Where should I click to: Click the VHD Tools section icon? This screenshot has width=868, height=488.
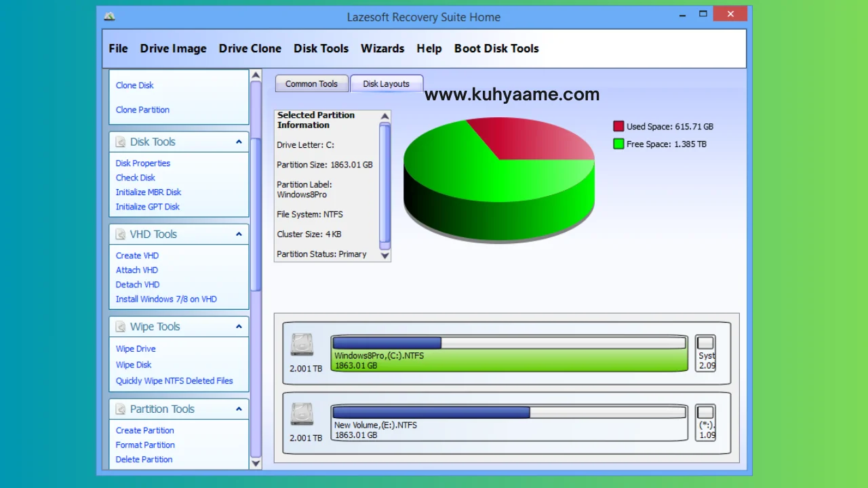tap(120, 235)
